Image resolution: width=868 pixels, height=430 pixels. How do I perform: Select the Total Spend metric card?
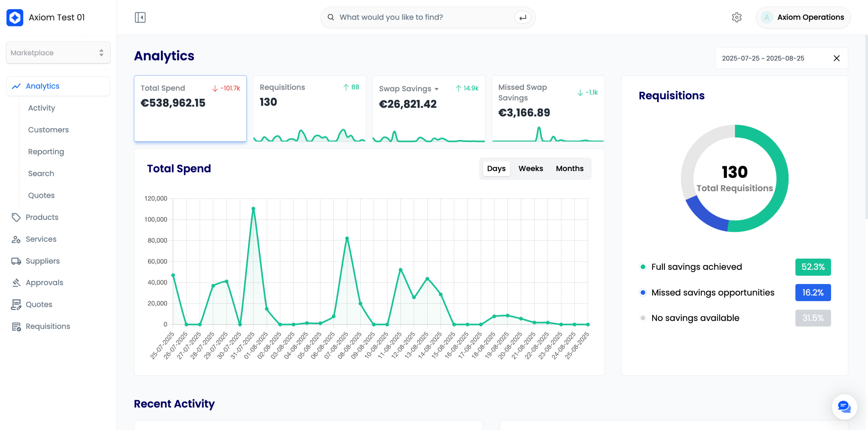190,108
